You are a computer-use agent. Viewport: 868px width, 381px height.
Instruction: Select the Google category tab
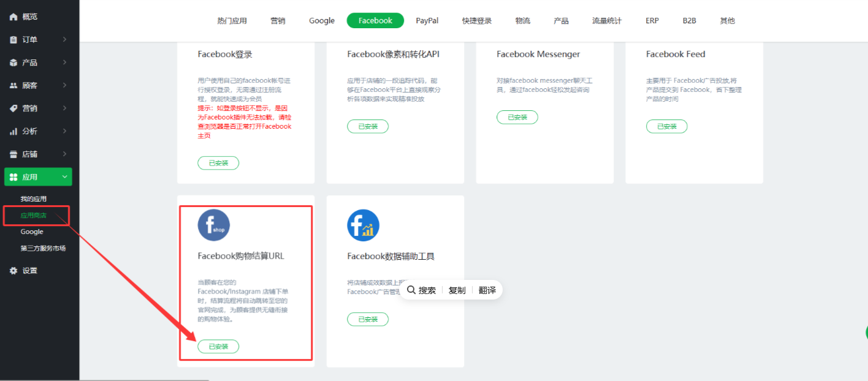pyautogui.click(x=322, y=21)
